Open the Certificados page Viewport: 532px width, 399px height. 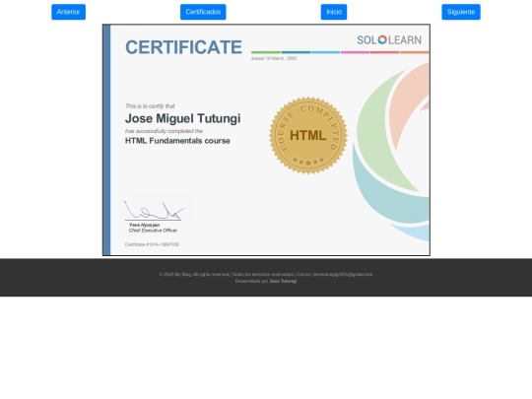pos(203,12)
